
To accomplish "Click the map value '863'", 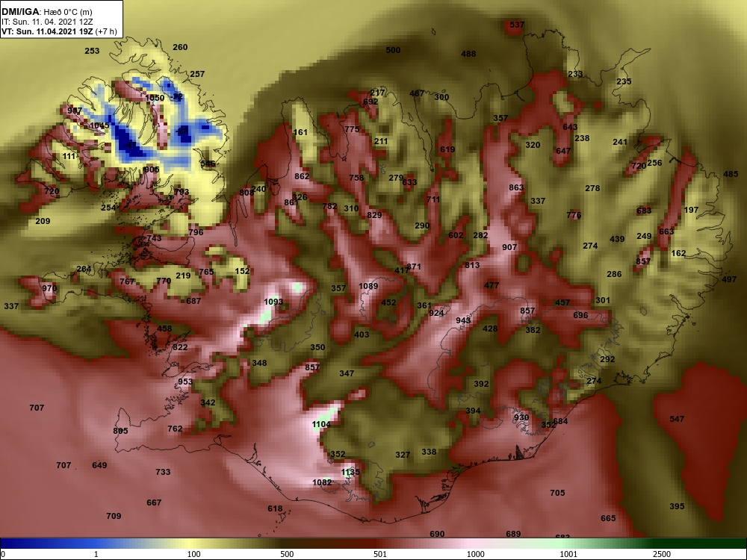I will tap(516, 187).
